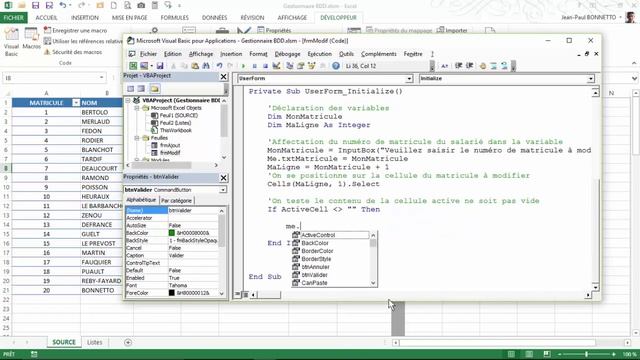Viewport: 640px width, 360px height.
Task: Switch to the Listes sheet tab
Action: click(x=95, y=342)
